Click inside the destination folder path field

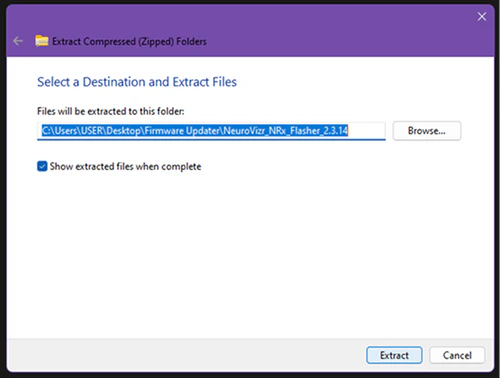coord(211,131)
